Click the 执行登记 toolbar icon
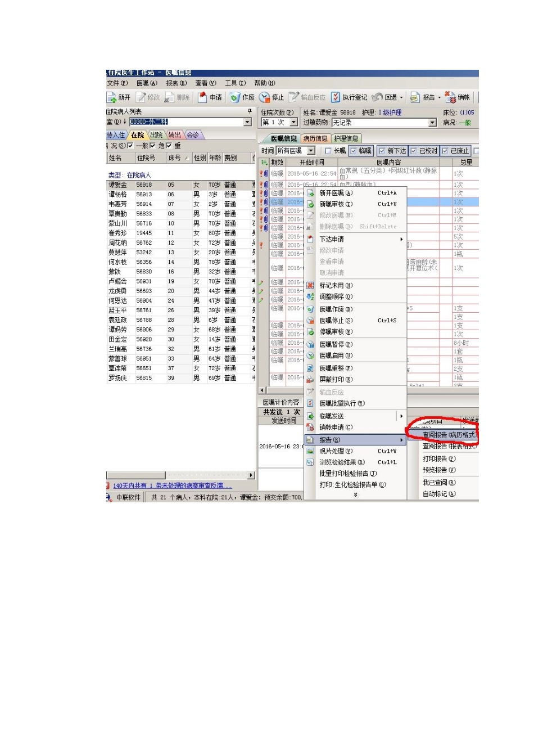Image resolution: width=534 pixels, height=756 pixels. [x=336, y=97]
